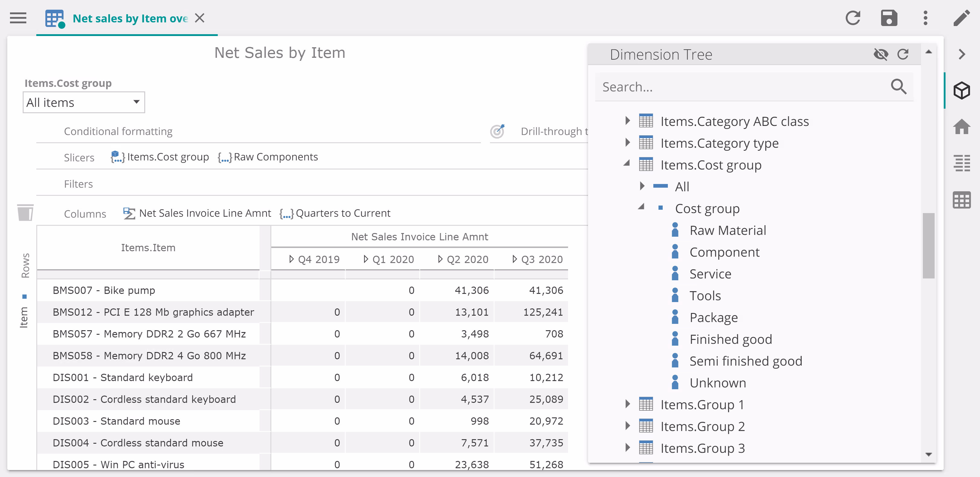Open the cube icon in right sidebar

(x=961, y=90)
